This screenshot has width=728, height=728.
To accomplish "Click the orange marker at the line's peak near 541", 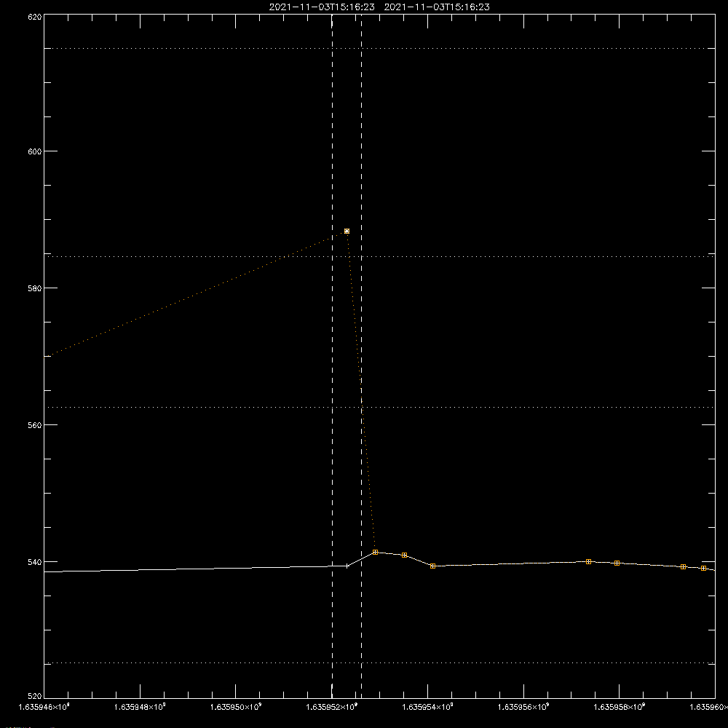I will coord(376,552).
